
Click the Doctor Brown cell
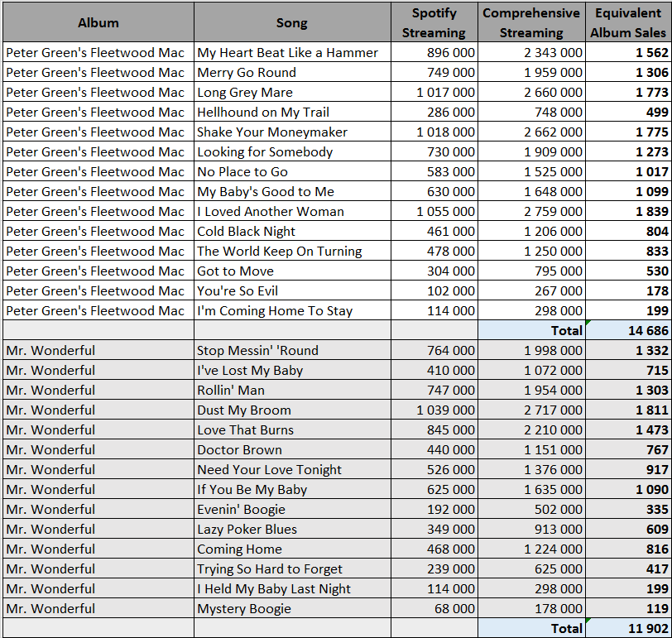(292, 449)
